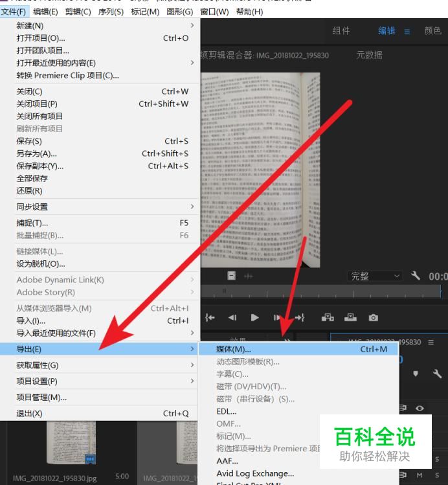Choose 项目管理(M)... menu item

(100, 397)
